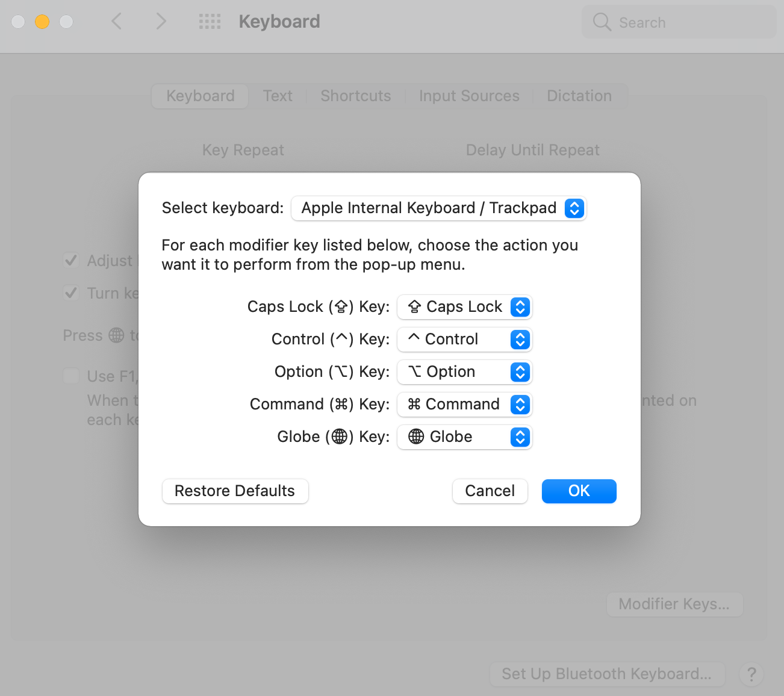Switch to the Dictation tab
The height and width of the screenshot is (696, 784).
[x=579, y=96]
